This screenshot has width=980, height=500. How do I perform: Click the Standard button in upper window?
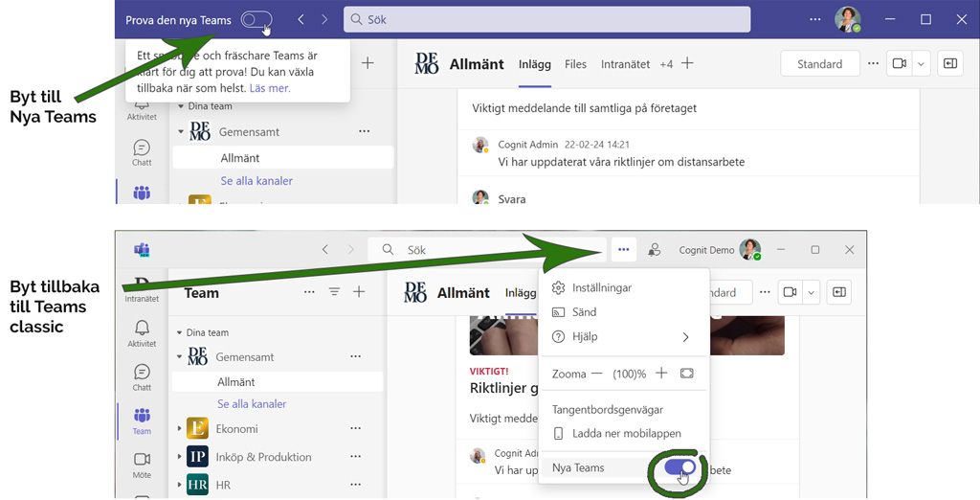(x=819, y=64)
